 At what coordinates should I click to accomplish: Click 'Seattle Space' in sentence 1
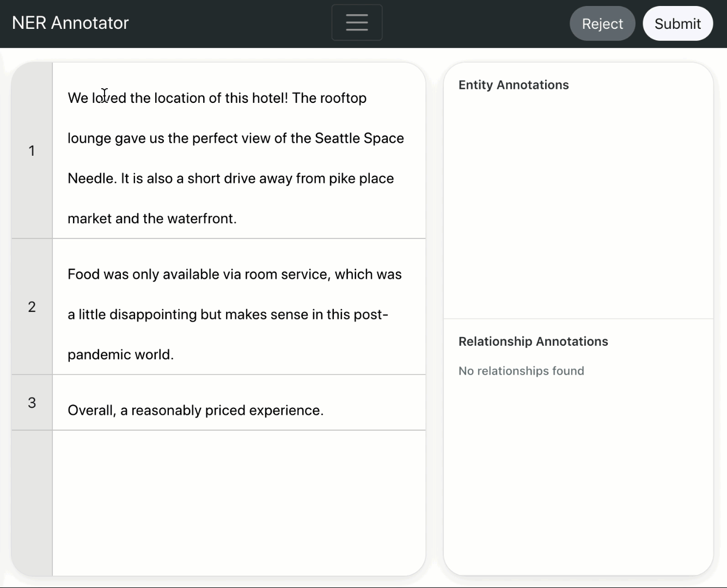[x=359, y=138]
